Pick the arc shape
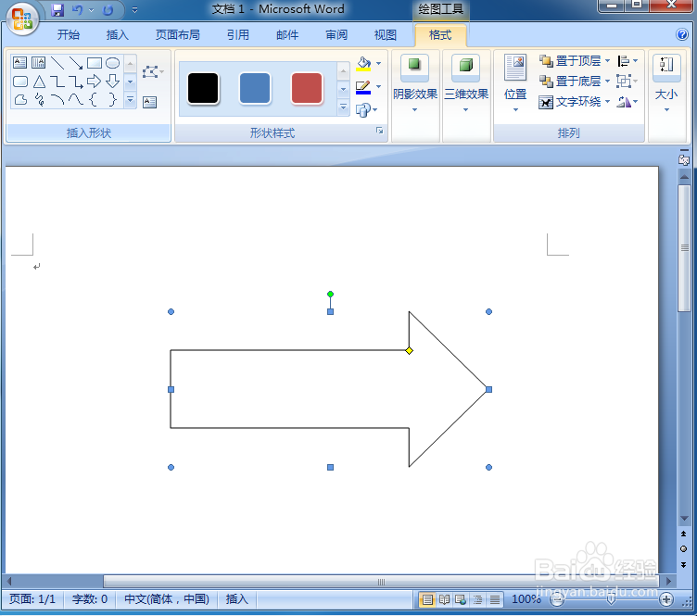 (57, 100)
